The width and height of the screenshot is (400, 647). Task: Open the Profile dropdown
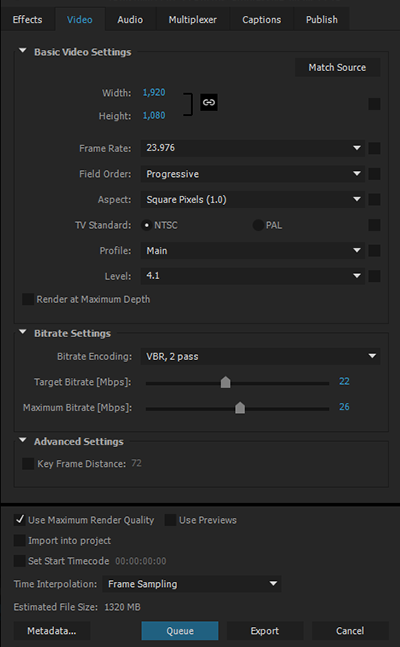click(x=253, y=250)
